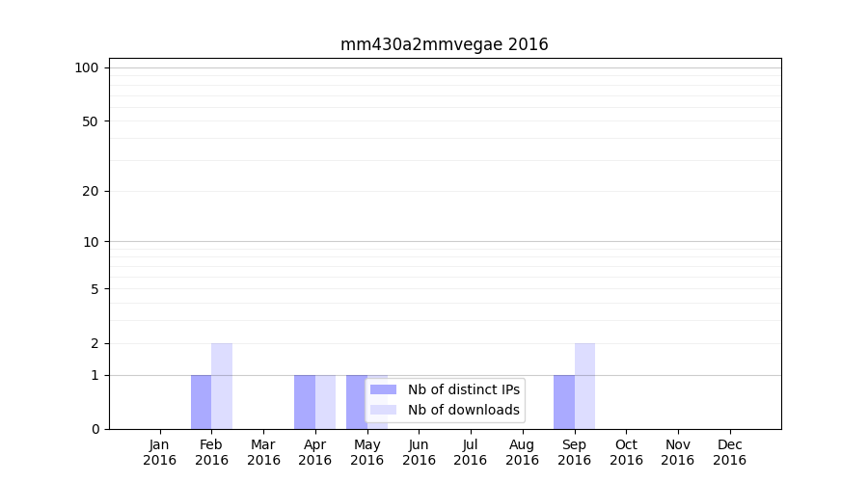This screenshot has width=868, height=482.
Task: Select the Nb of distinct IPs legend label
Action: coord(463,389)
